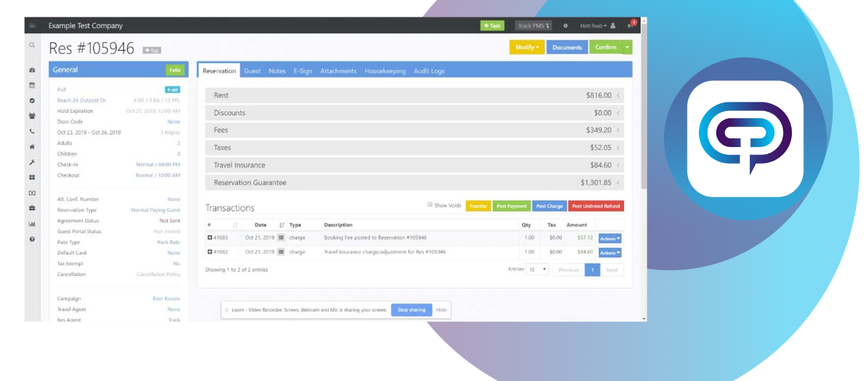The height and width of the screenshot is (381, 868).
Task: Open the grid blocks sidebar icon
Action: [31, 178]
